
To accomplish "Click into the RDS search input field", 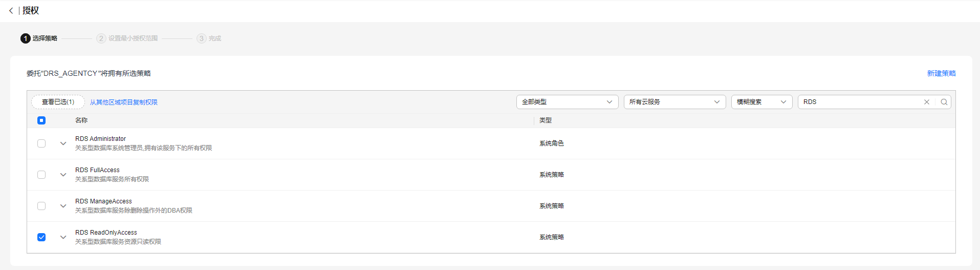I will point(860,102).
